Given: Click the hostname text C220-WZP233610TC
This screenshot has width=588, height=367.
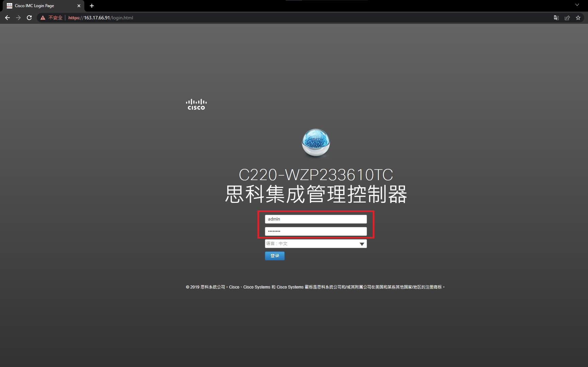Looking at the screenshot, I should pyautogui.click(x=316, y=175).
